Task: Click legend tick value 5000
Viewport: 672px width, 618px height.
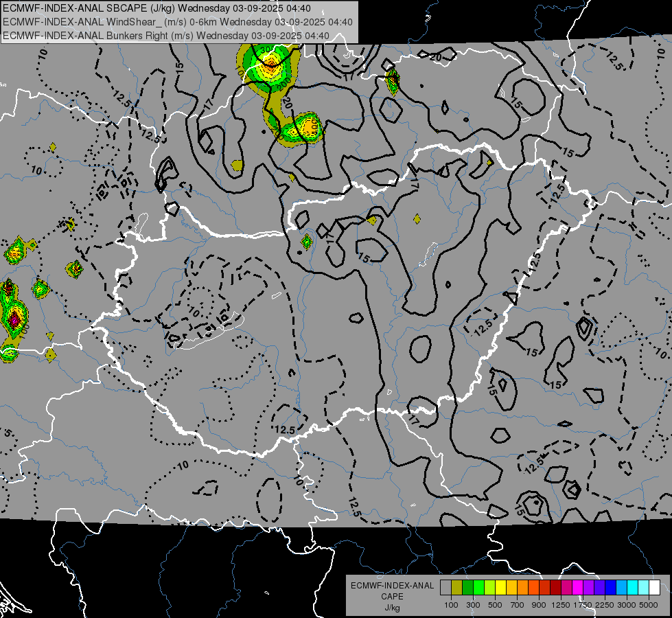Action: [x=649, y=605]
